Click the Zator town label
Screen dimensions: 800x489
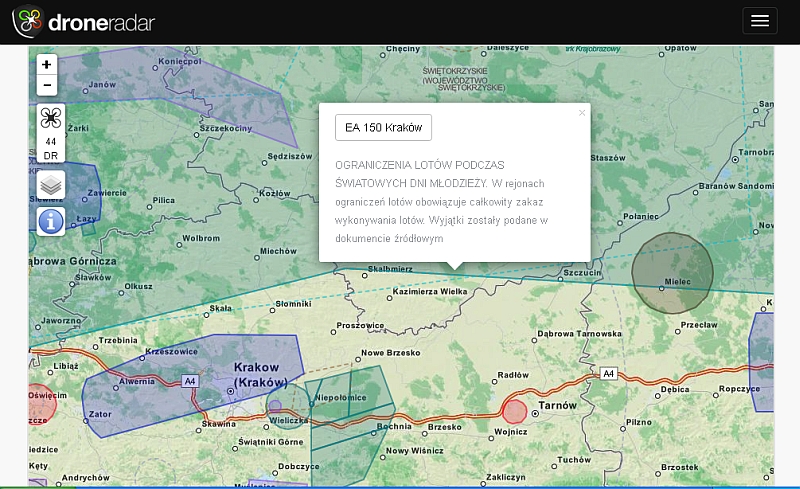(x=100, y=414)
